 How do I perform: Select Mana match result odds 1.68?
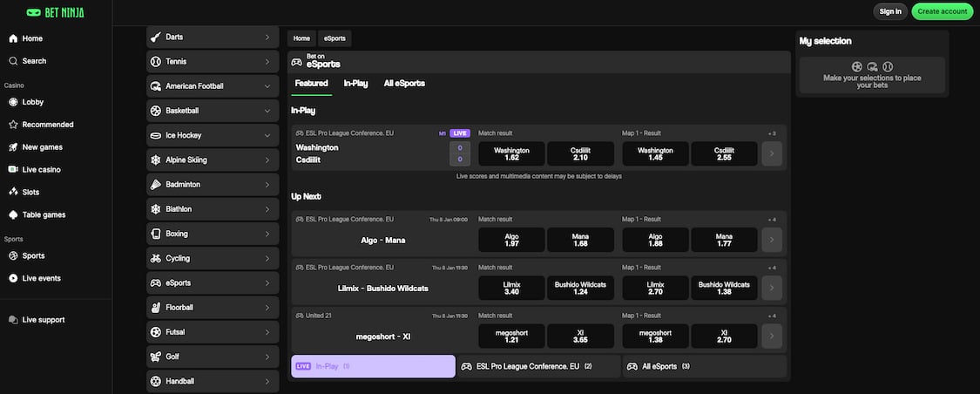pos(581,241)
